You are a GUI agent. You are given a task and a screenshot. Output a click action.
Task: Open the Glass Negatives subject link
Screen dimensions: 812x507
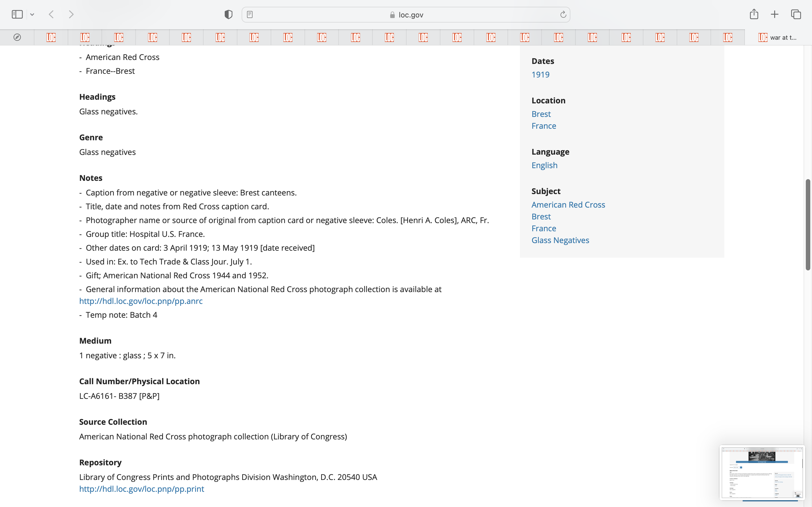(x=560, y=240)
